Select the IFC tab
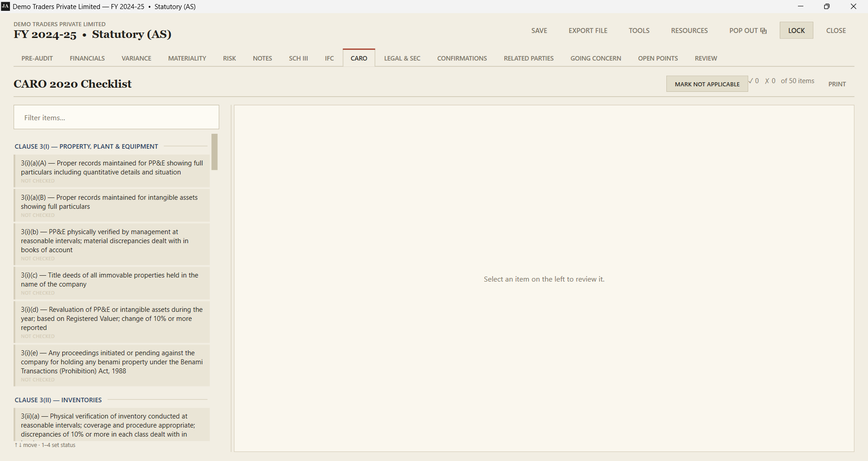This screenshot has height=461, width=868. 329,58
